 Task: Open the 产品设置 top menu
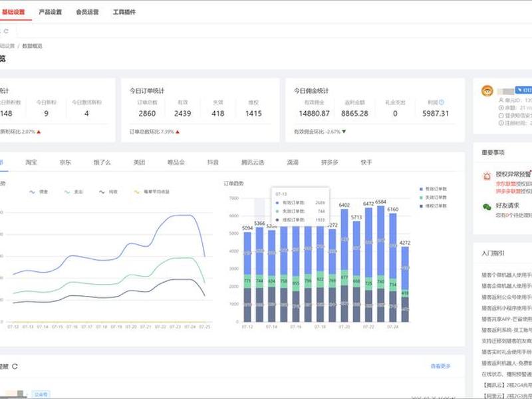51,12
